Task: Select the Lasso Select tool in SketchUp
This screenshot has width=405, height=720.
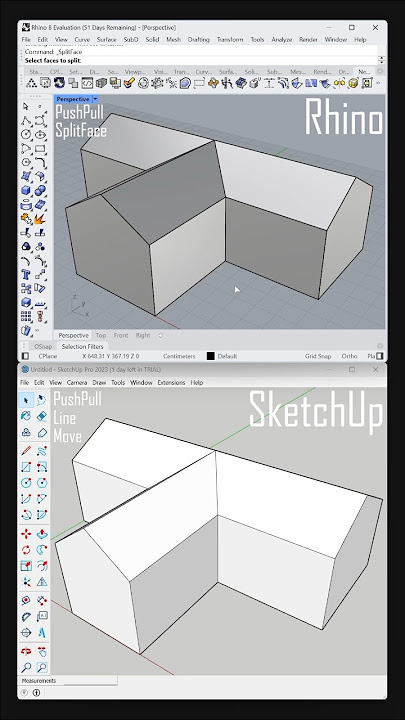Action: pos(42,400)
